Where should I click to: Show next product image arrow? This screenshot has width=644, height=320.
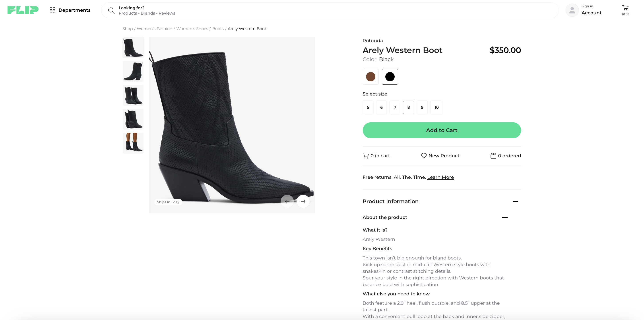(303, 201)
